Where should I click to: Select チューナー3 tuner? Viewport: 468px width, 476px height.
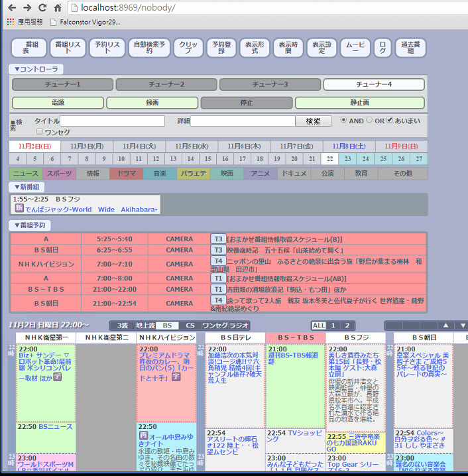coord(270,84)
